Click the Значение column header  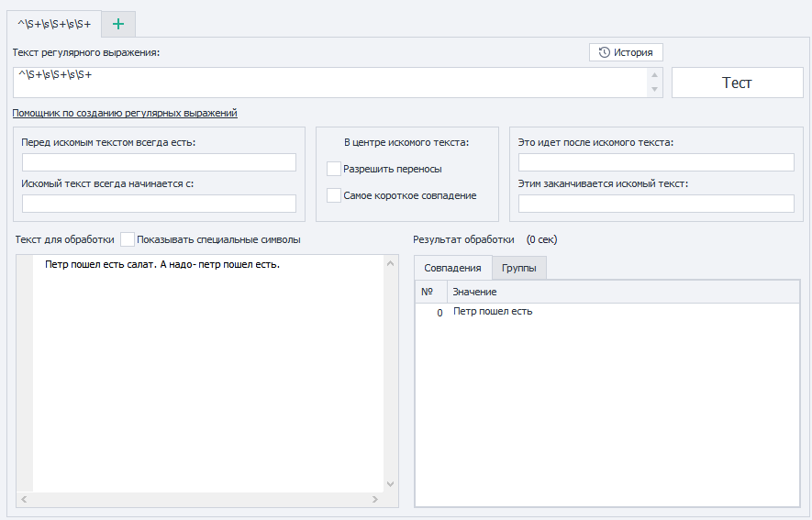click(474, 292)
